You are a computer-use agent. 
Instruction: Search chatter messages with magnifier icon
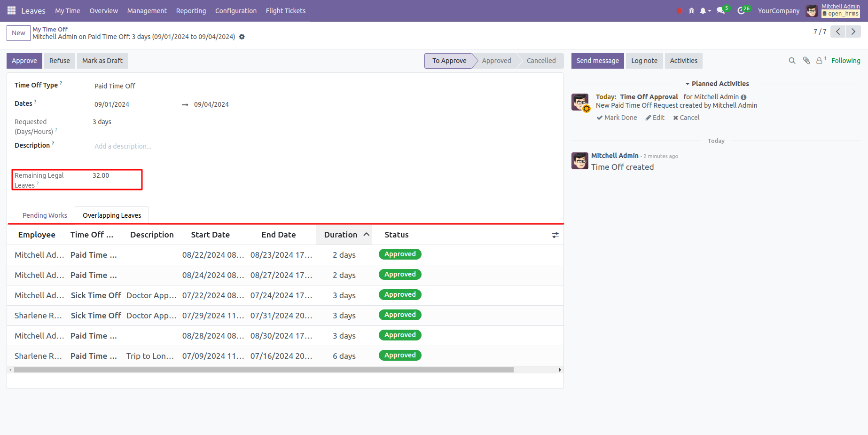(x=792, y=61)
